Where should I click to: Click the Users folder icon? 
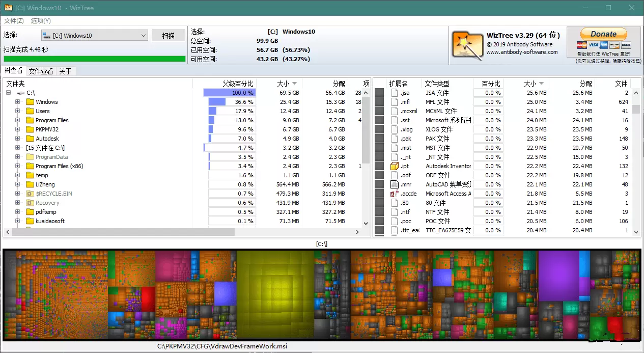(x=30, y=111)
